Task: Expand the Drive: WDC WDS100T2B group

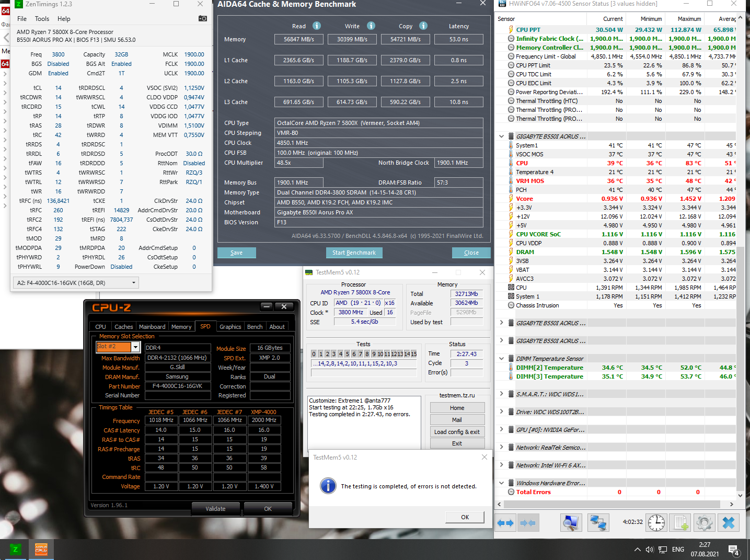Action: 502,412
